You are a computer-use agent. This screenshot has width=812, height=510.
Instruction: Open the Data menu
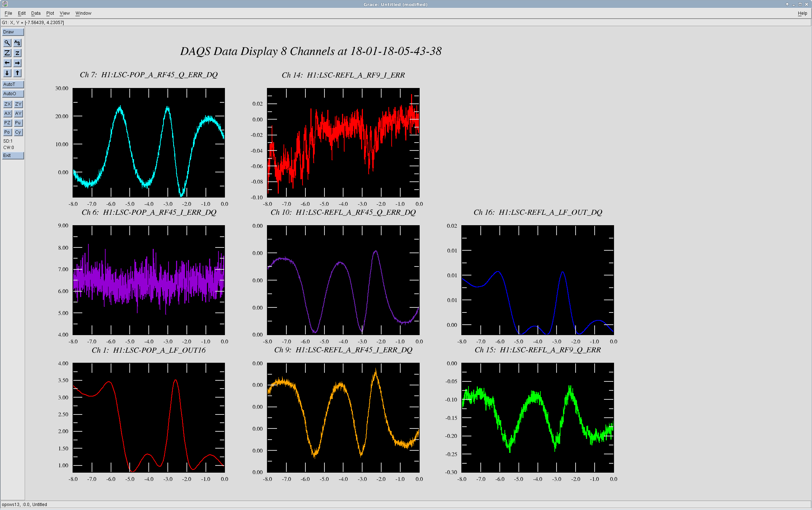click(x=36, y=13)
